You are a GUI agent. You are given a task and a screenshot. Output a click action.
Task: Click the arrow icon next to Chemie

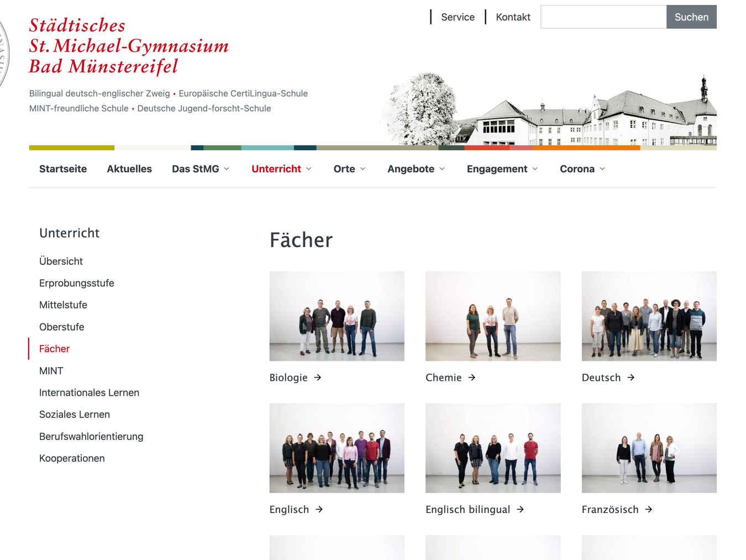(x=472, y=378)
